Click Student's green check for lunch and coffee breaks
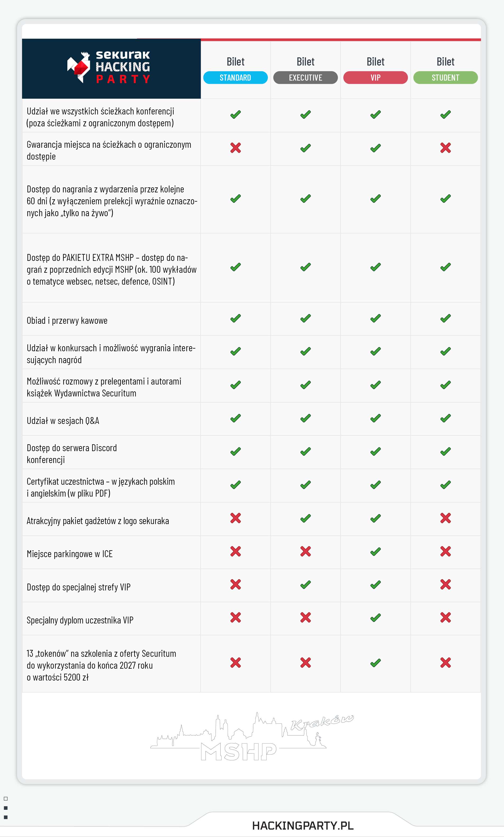This screenshot has height=837, width=504. tap(445, 318)
